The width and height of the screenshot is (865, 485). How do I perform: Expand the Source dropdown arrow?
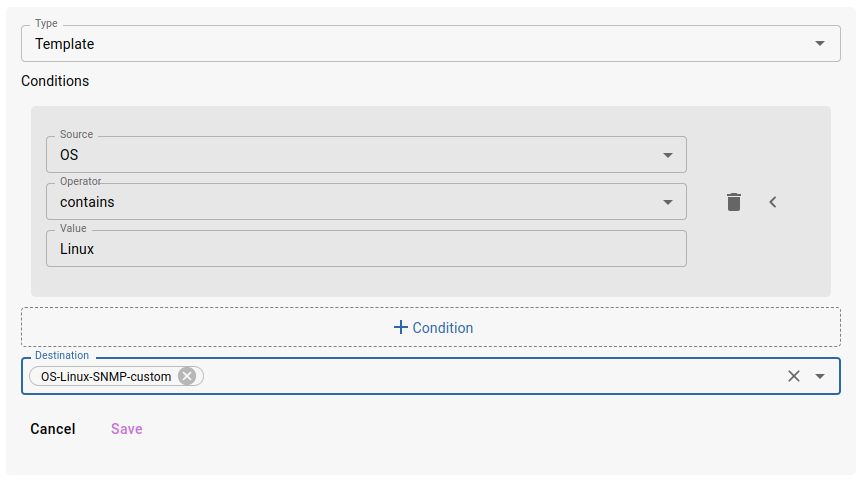[668, 155]
